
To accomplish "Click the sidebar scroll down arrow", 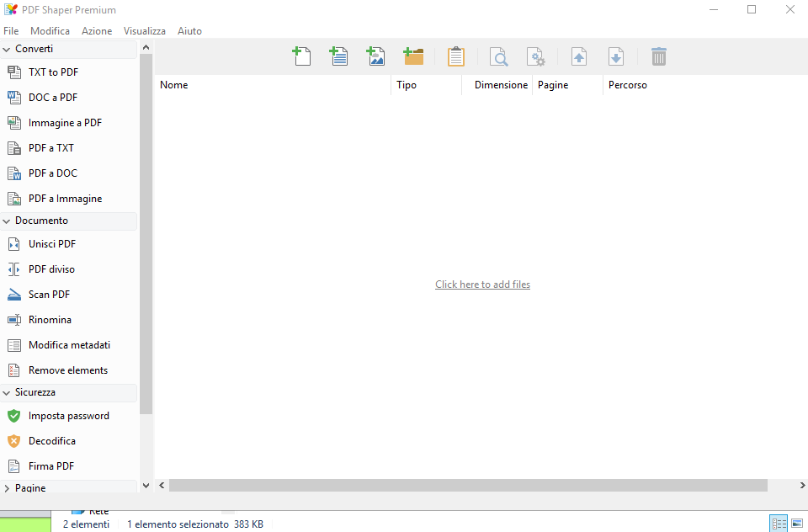I will tap(146, 486).
